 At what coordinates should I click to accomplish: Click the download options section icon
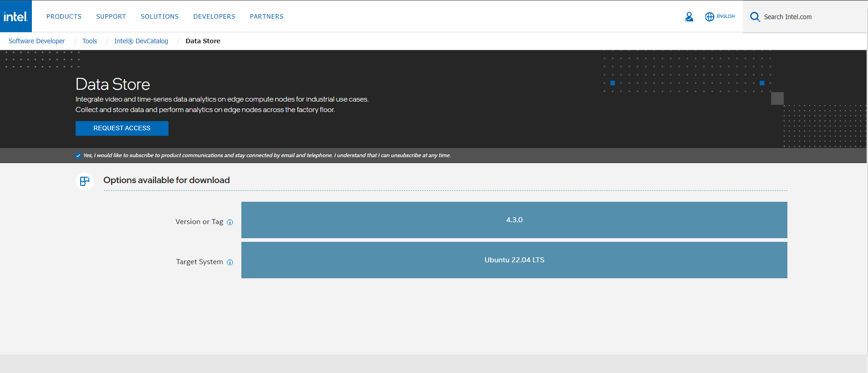[x=85, y=181]
